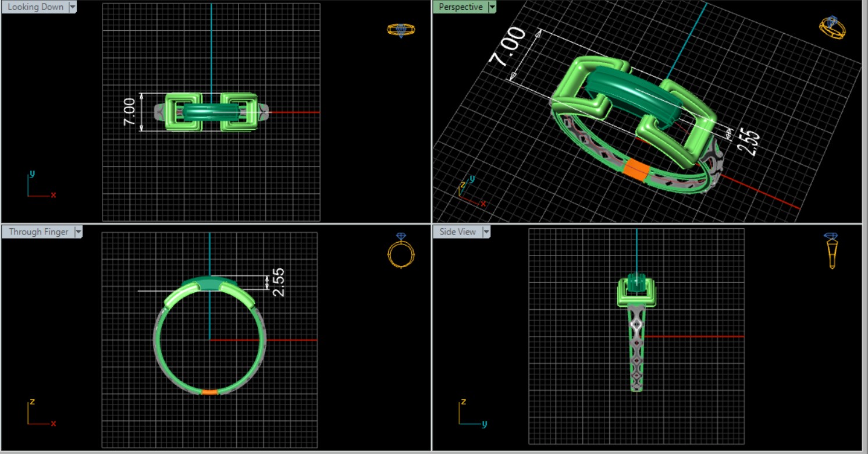Expand the Through Finger viewport dropdown arrow

pos(78,232)
